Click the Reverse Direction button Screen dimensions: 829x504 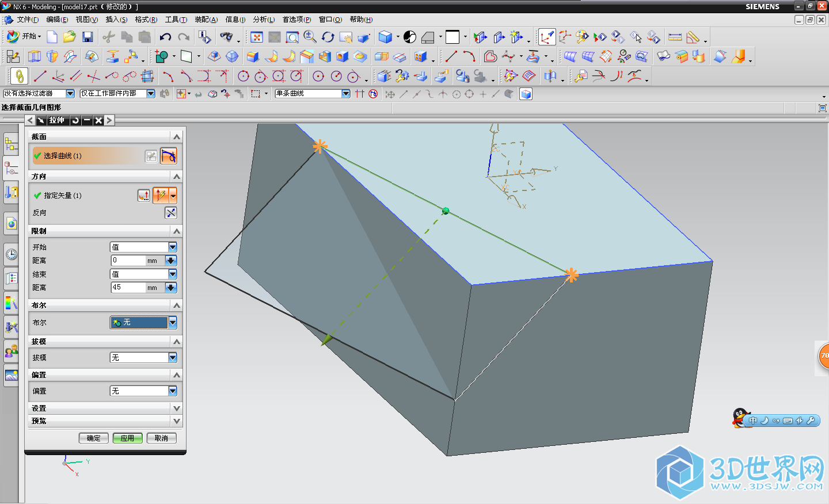(171, 213)
